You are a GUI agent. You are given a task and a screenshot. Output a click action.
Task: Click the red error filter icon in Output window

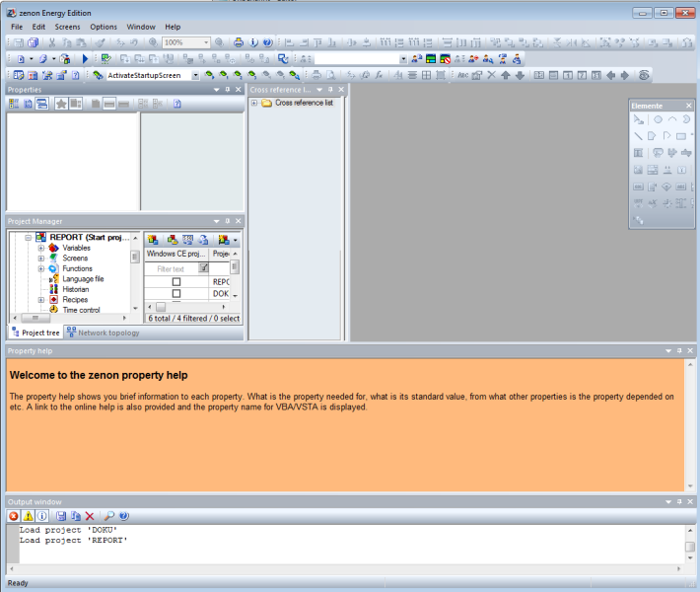pyautogui.click(x=14, y=516)
